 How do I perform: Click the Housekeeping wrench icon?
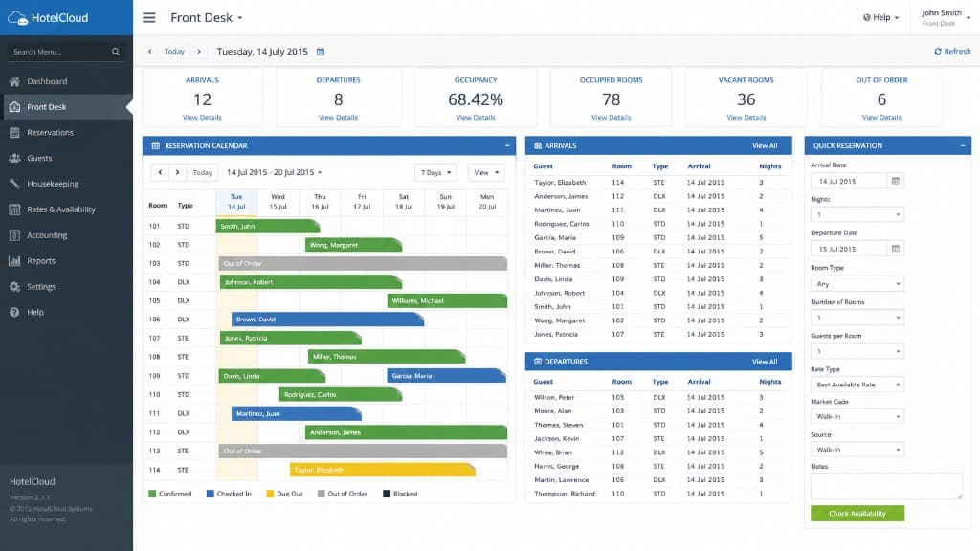15,184
